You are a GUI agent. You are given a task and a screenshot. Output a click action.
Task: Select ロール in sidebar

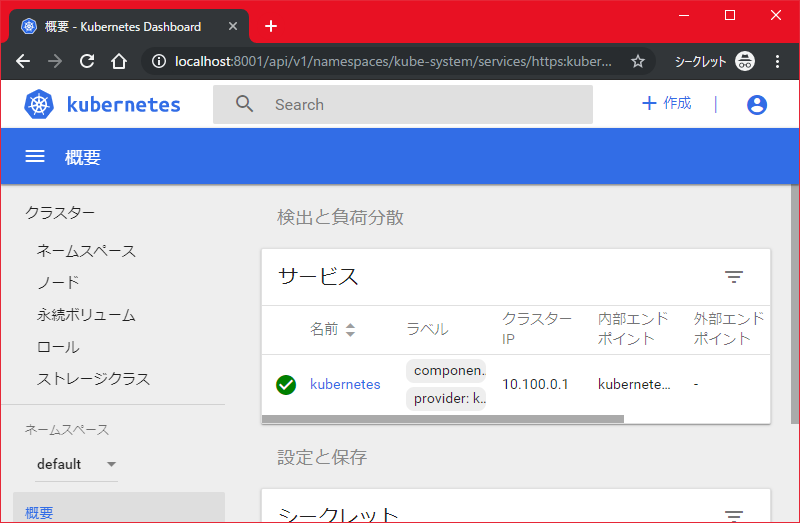58,347
